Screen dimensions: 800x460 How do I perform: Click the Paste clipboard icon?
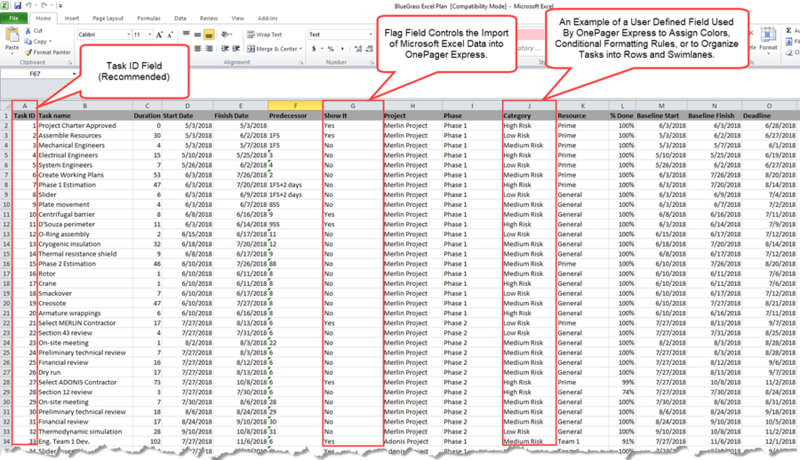(x=12, y=35)
